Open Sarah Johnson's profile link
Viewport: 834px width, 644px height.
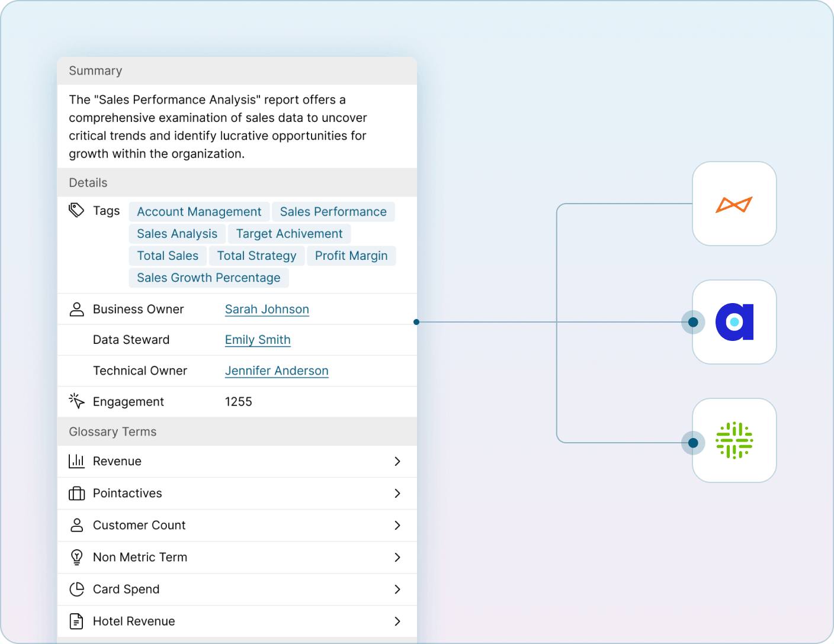(267, 309)
